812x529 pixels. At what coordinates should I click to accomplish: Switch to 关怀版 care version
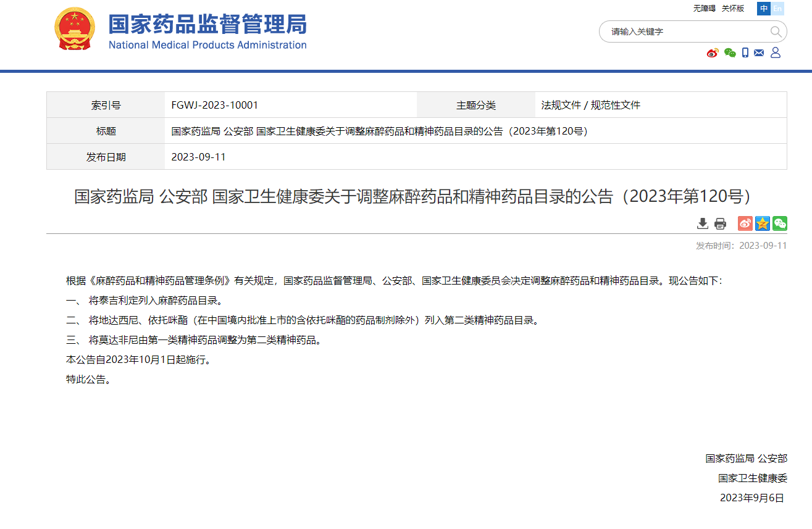(733, 9)
